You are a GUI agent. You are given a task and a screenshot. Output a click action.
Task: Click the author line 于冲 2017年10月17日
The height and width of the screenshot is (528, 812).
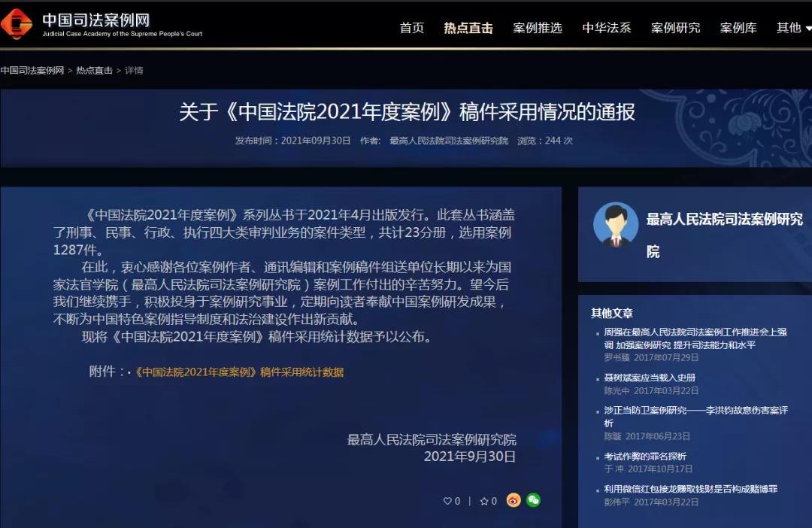[648, 469]
